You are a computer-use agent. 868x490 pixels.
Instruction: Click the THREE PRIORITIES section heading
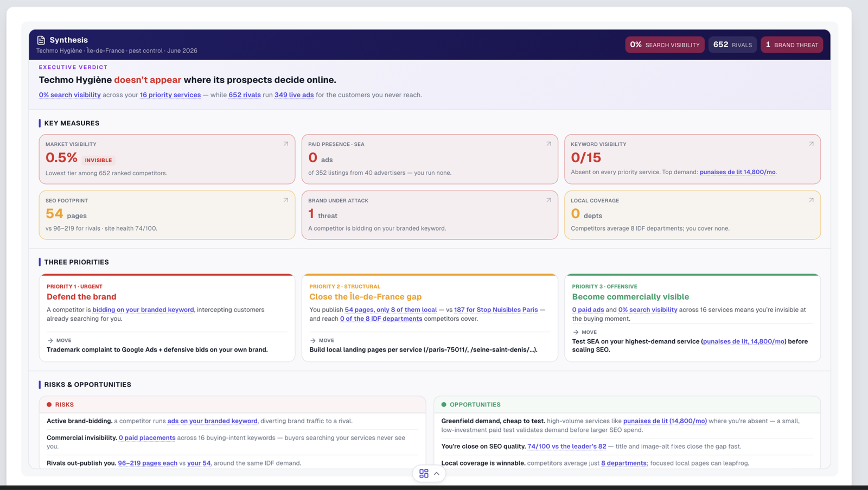(x=76, y=262)
